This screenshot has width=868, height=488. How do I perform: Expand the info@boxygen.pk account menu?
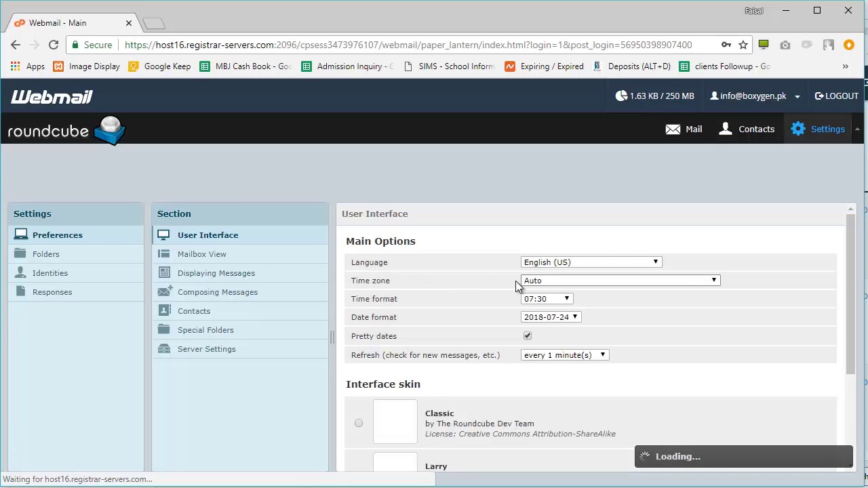(755, 96)
